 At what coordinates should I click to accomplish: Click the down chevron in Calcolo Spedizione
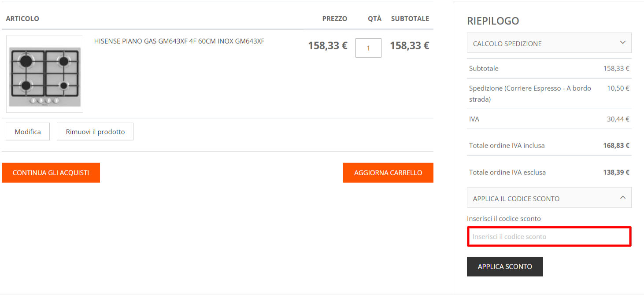click(x=622, y=43)
